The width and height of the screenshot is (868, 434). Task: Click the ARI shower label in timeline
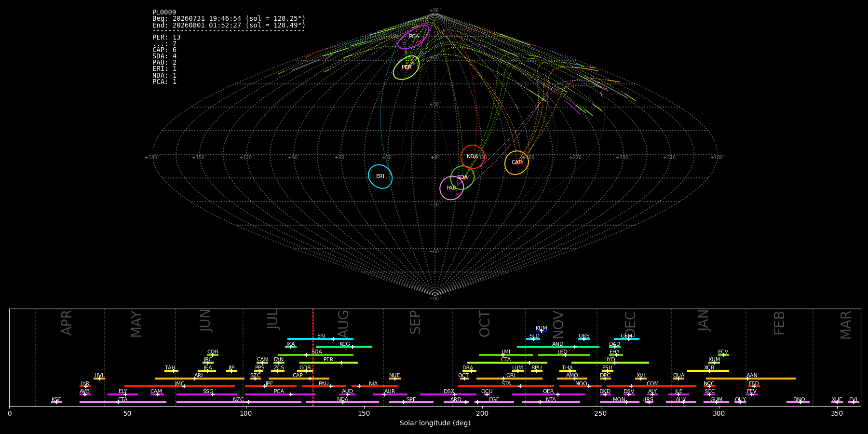[199, 376]
